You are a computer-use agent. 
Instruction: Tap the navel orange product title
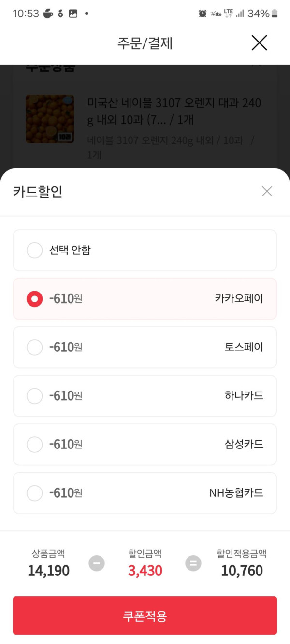(x=174, y=111)
